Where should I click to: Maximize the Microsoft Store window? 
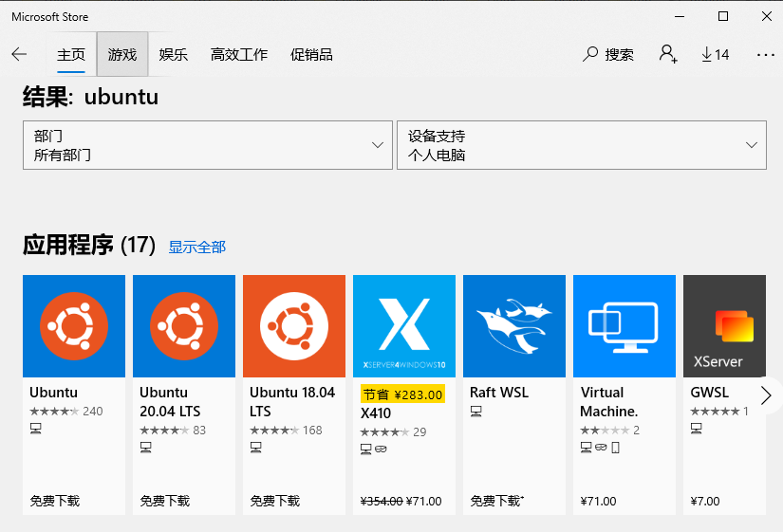tap(723, 16)
